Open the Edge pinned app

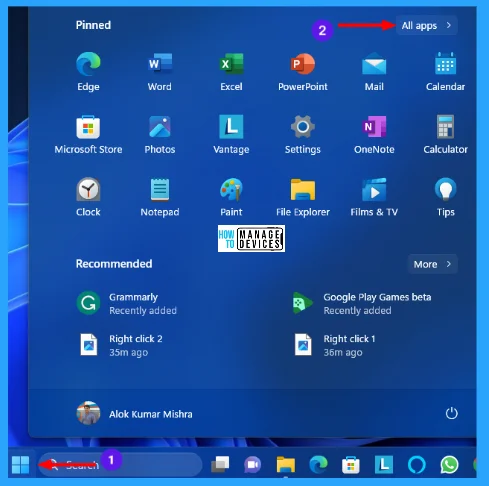pos(88,71)
